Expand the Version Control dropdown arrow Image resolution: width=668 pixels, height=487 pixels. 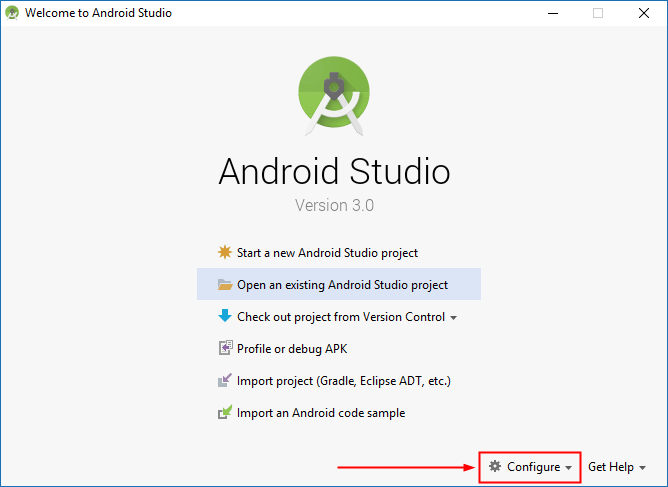click(x=453, y=318)
